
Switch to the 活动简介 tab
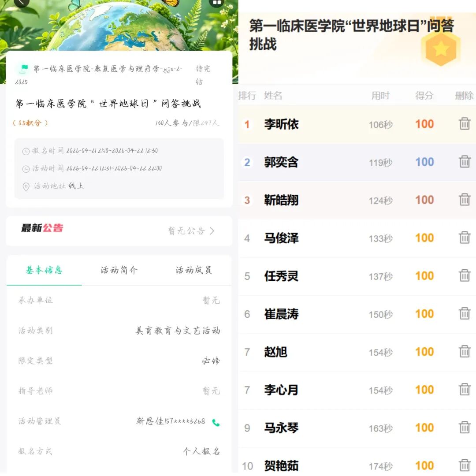[119, 270]
